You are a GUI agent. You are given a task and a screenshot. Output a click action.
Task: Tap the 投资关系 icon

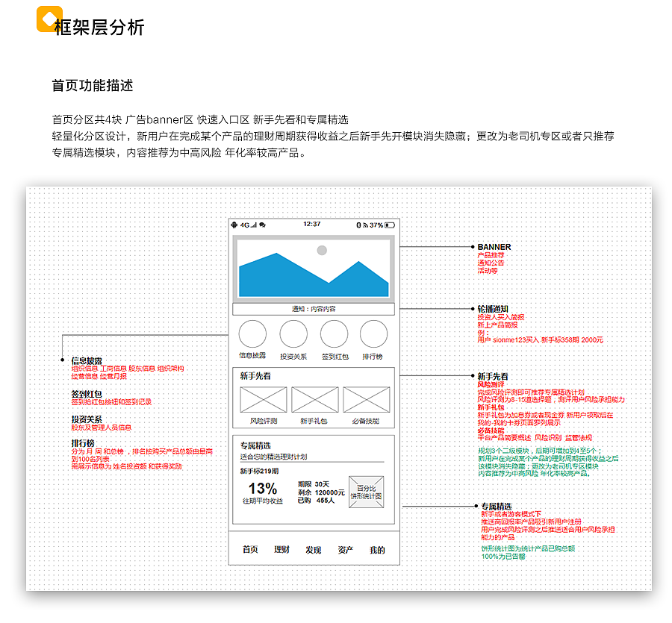click(294, 334)
